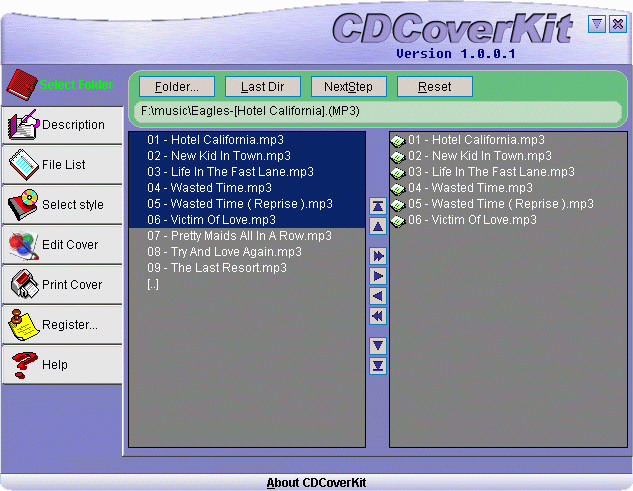This screenshot has width=633, height=491.
Task: Click icon beside 04 - Wasted Time.mp3 in right list
Action: click(398, 189)
